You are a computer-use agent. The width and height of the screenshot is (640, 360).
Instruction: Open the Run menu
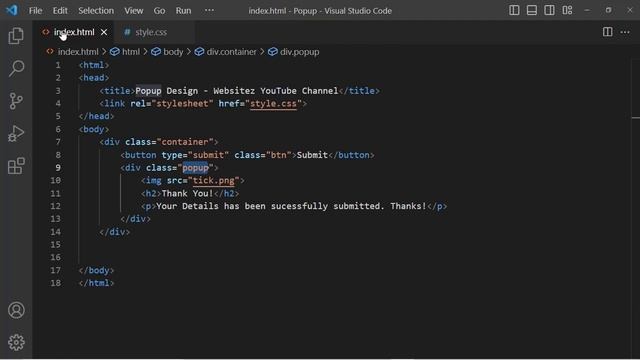183,11
